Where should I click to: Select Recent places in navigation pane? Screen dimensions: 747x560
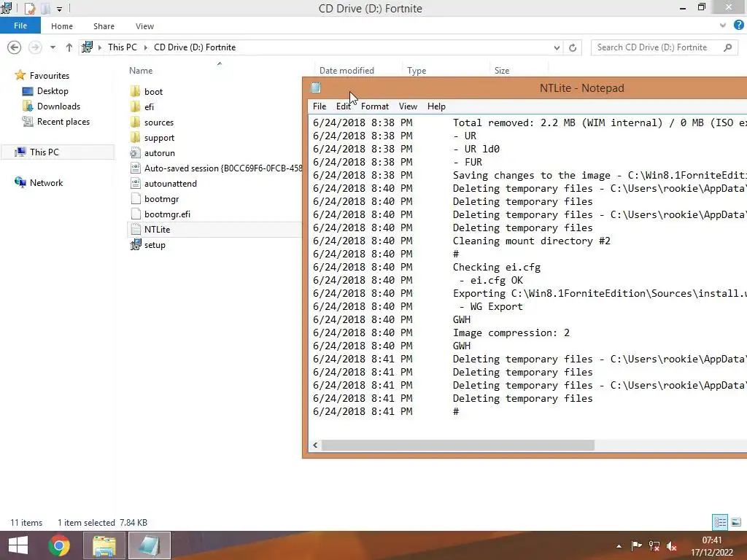pos(63,122)
